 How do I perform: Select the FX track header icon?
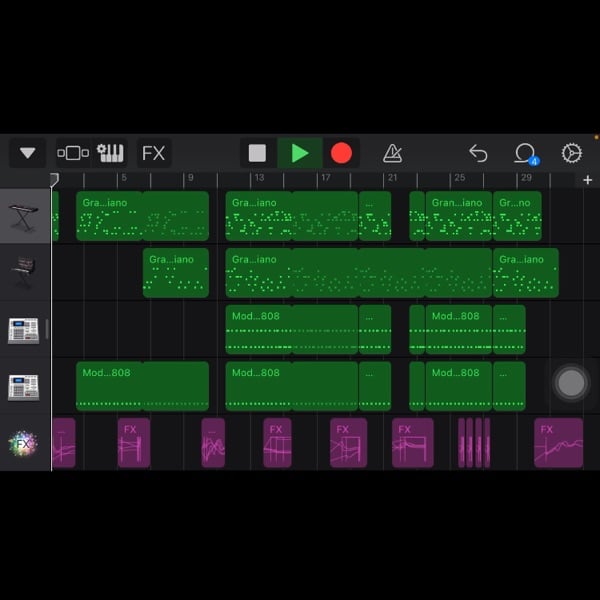tap(23, 443)
